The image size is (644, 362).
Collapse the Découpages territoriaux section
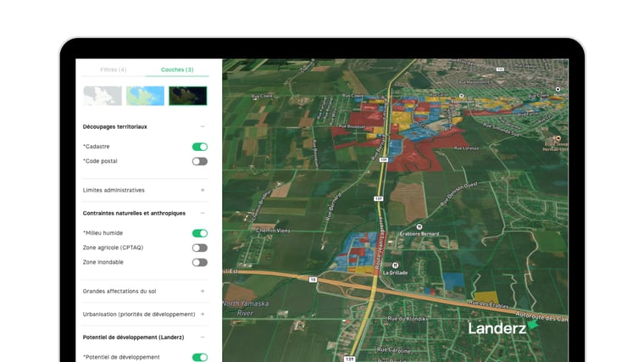[203, 126]
